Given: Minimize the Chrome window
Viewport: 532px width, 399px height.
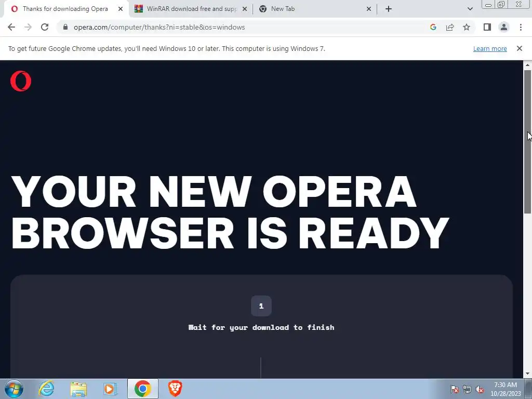Looking at the screenshot, I should click(x=488, y=5).
